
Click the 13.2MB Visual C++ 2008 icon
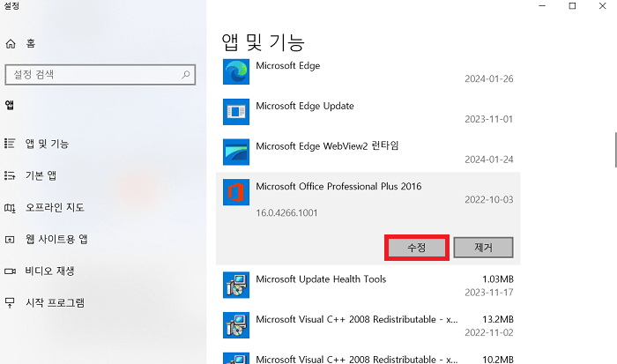(236, 325)
